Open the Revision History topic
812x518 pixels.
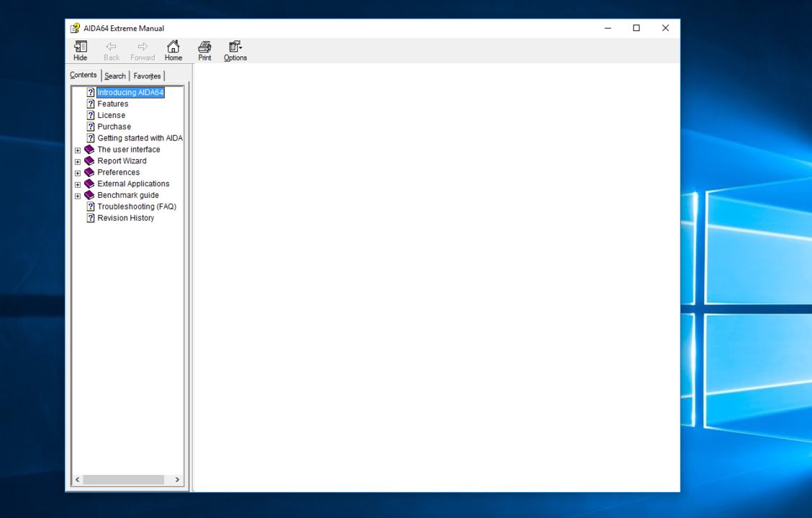tap(126, 218)
